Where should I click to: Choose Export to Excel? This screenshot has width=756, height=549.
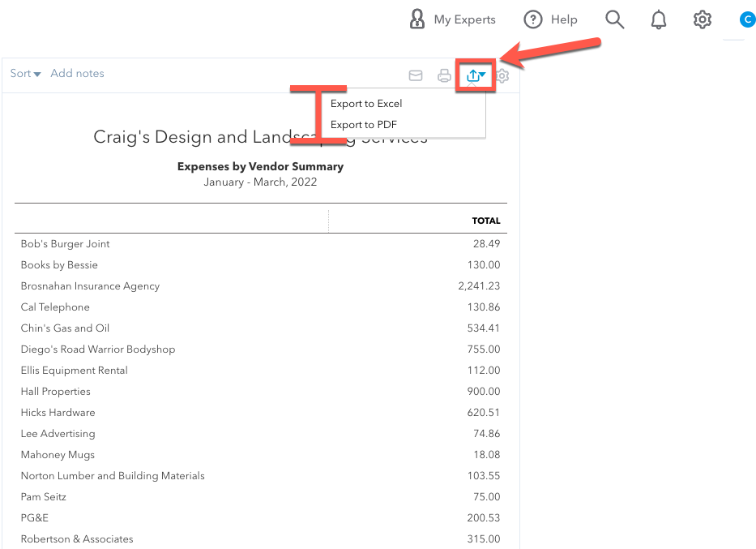tap(366, 104)
